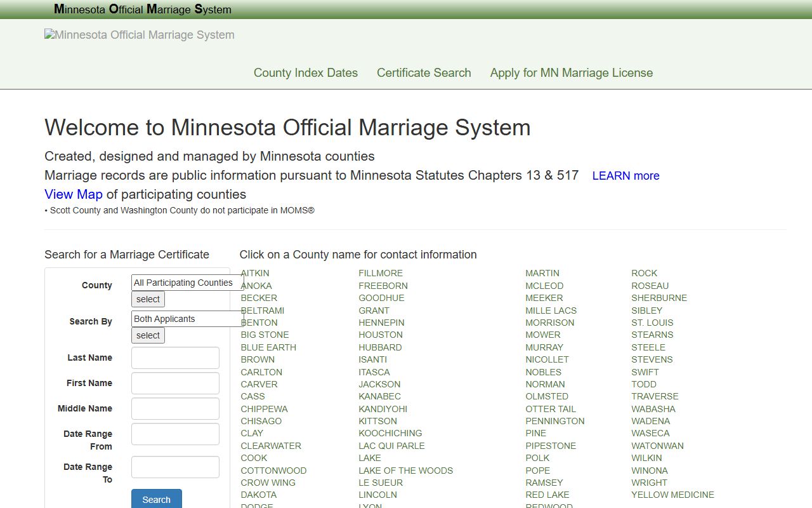The width and height of the screenshot is (812, 508).
Task: Select ITASCA county link
Action: point(374,372)
